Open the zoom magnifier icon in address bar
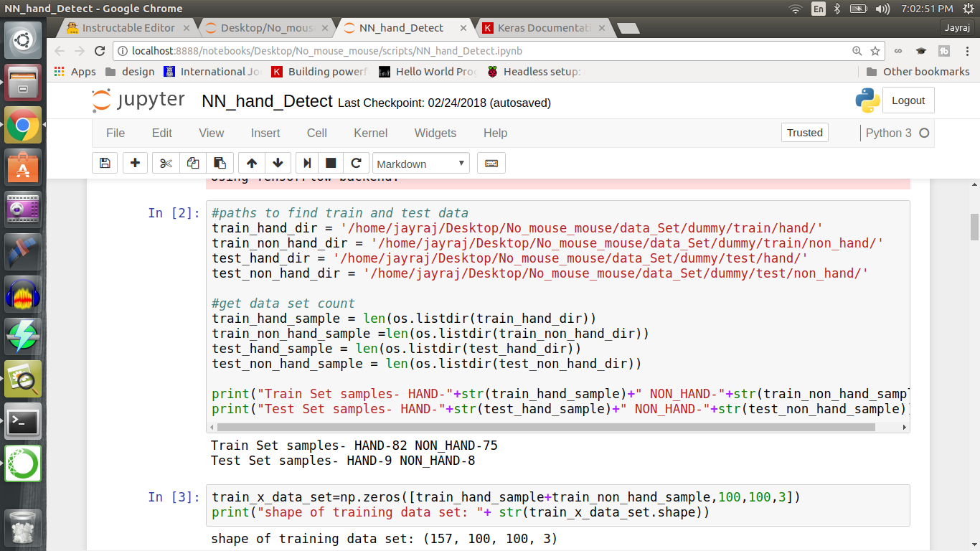Image resolution: width=980 pixels, height=551 pixels. (x=857, y=51)
